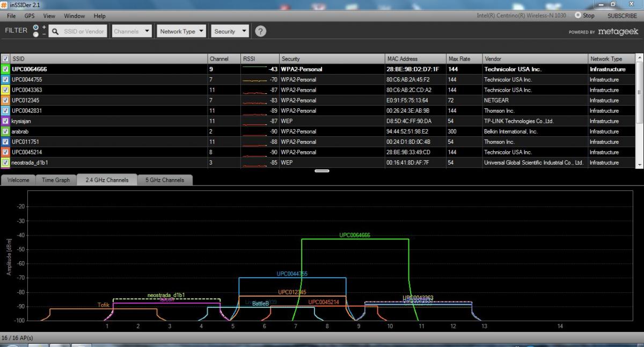Open the Window menu
The width and height of the screenshot is (644, 347).
pos(75,16)
